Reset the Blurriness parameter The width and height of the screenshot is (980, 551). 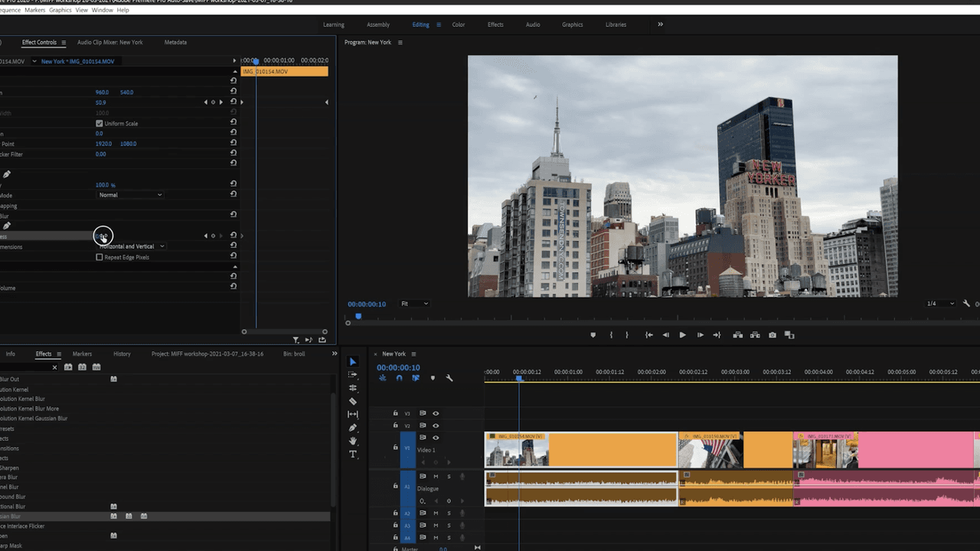coord(234,236)
